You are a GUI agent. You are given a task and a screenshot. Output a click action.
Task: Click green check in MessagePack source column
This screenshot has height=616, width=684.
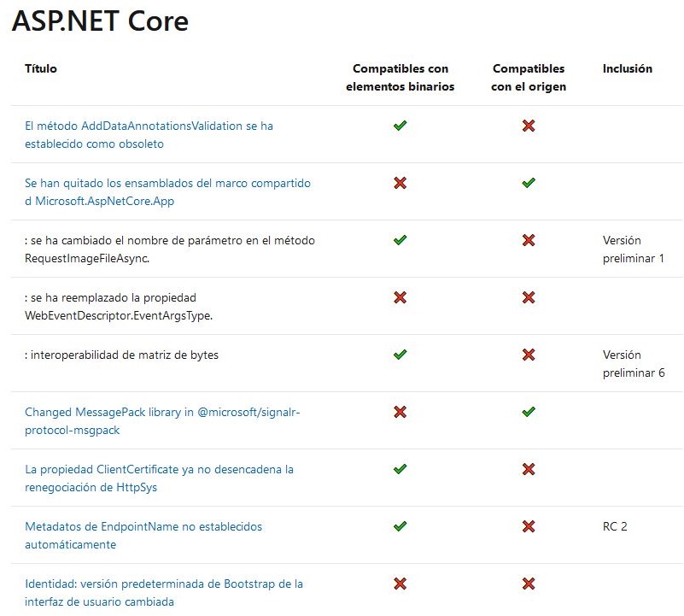click(x=529, y=412)
